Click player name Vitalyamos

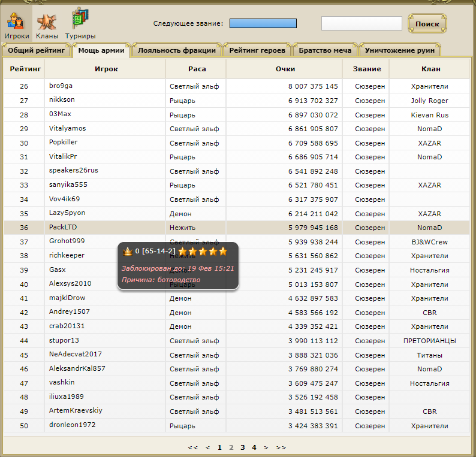click(x=67, y=128)
